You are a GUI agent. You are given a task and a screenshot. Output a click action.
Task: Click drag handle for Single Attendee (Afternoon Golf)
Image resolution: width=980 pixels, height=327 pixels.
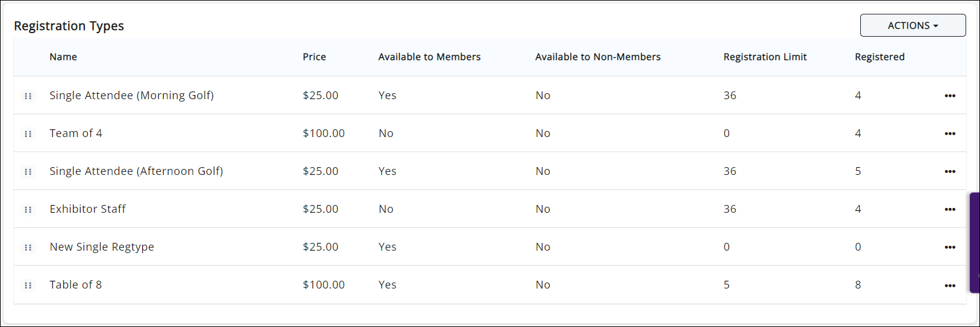[x=28, y=172]
